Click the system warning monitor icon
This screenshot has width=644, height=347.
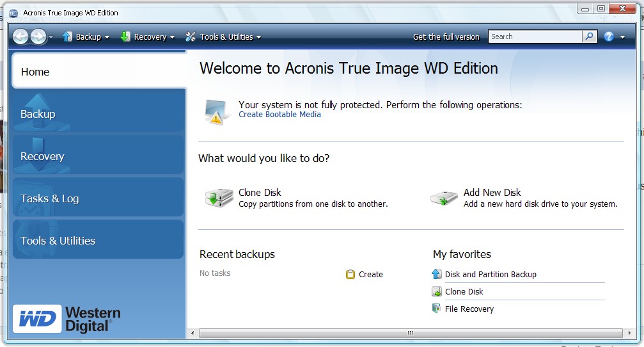[216, 111]
